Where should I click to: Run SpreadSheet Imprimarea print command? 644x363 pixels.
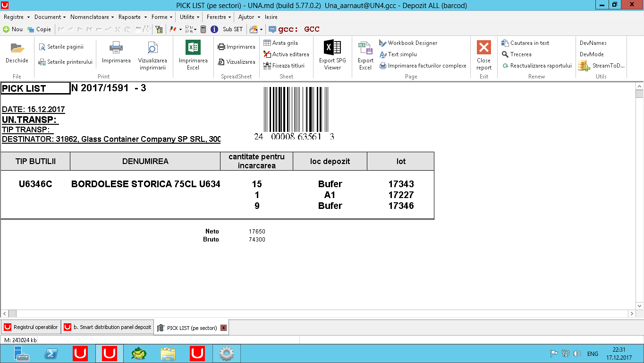[236, 47]
